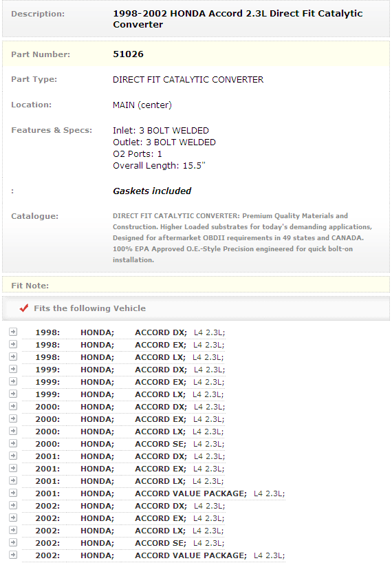
Task: Expand the 1998 Accord DX row arrow
Action: point(13,332)
